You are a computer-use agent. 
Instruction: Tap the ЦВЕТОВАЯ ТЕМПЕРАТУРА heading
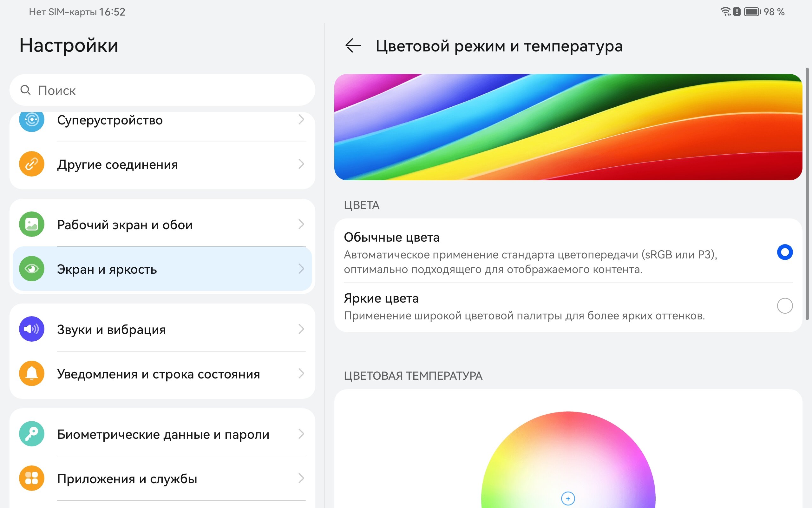tap(413, 376)
